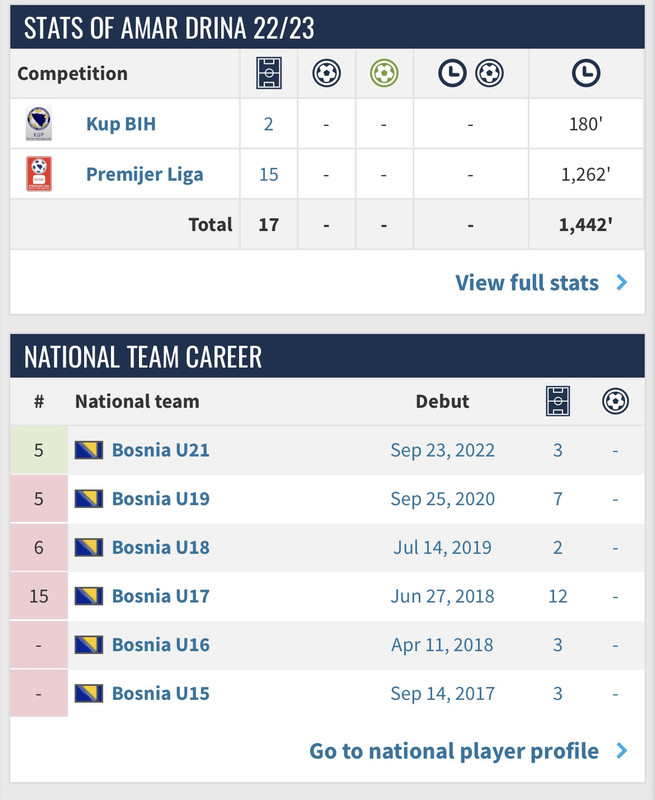The image size is (655, 800).
Task: Click the Bosnia U15 flag icon
Action: point(89,693)
